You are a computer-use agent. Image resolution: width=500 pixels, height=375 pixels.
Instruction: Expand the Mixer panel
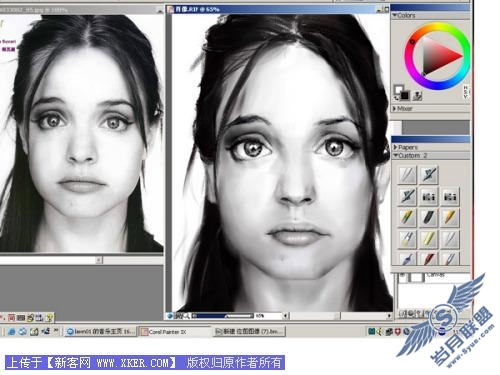(x=395, y=109)
